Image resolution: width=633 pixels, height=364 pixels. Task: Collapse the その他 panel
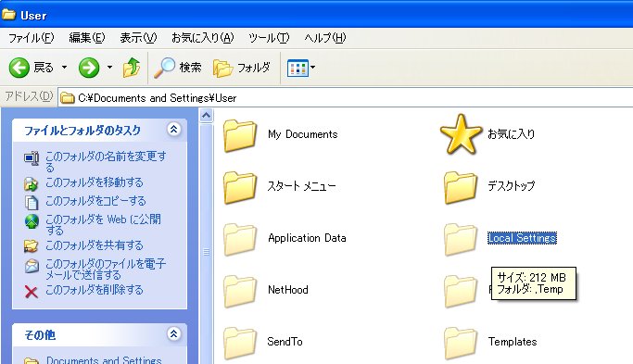point(174,334)
